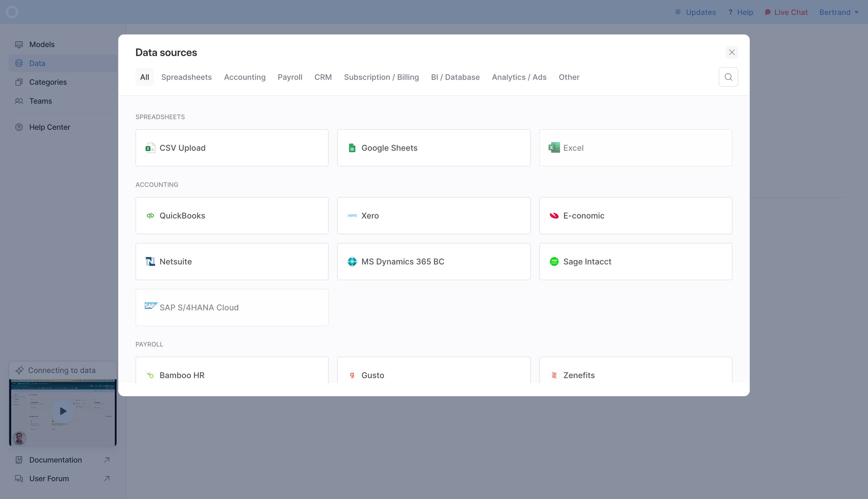Image resolution: width=868 pixels, height=499 pixels.
Task: Choose the Gusto data source
Action: (434, 371)
